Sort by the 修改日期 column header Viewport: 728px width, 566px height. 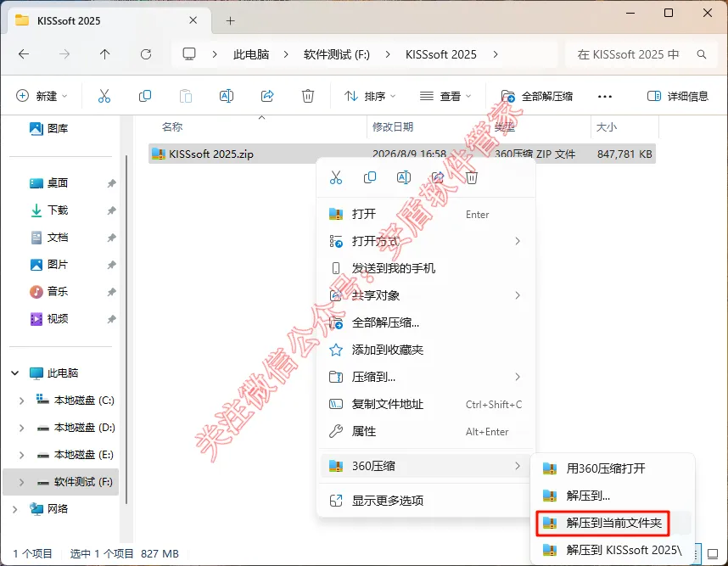[x=393, y=126]
